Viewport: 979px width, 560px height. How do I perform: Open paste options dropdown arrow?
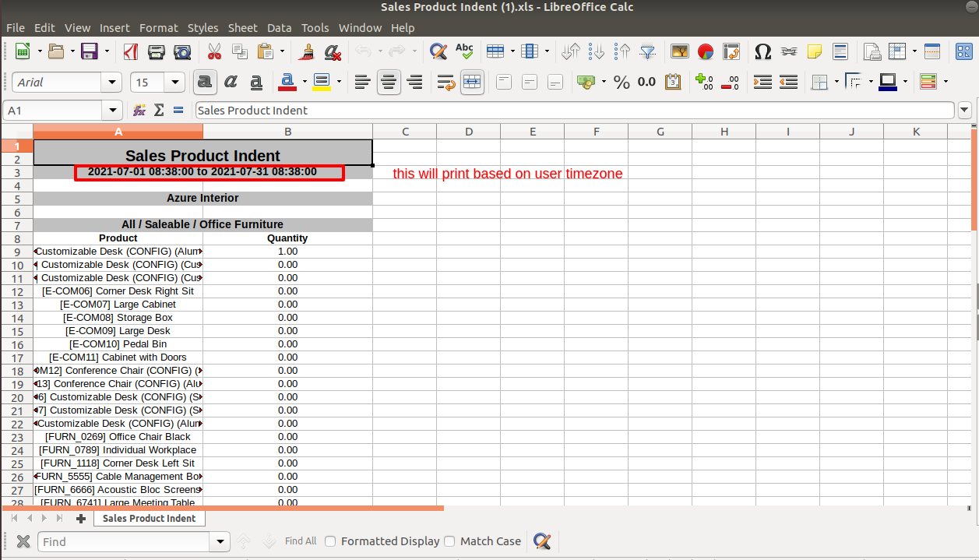[x=282, y=52]
